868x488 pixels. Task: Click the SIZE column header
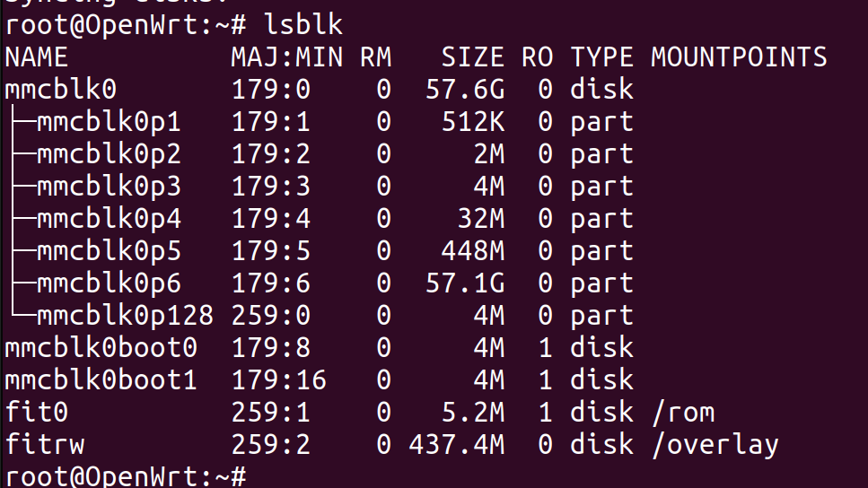473,57
